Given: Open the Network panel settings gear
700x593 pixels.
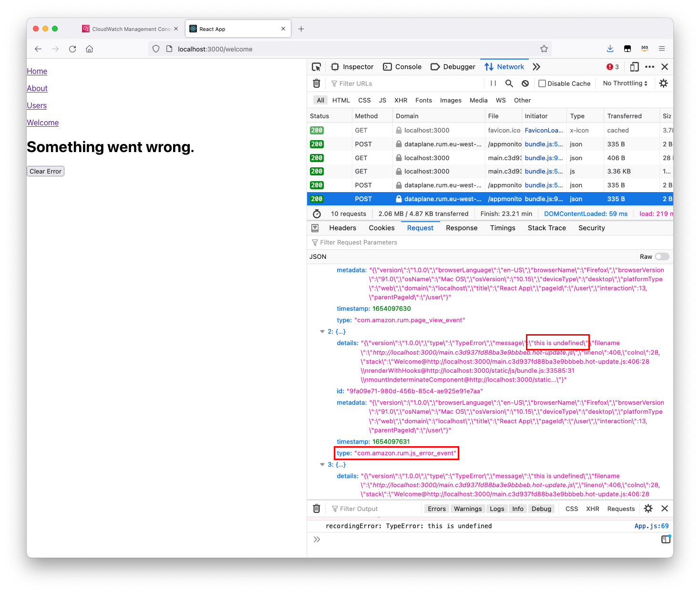Looking at the screenshot, I should [663, 83].
